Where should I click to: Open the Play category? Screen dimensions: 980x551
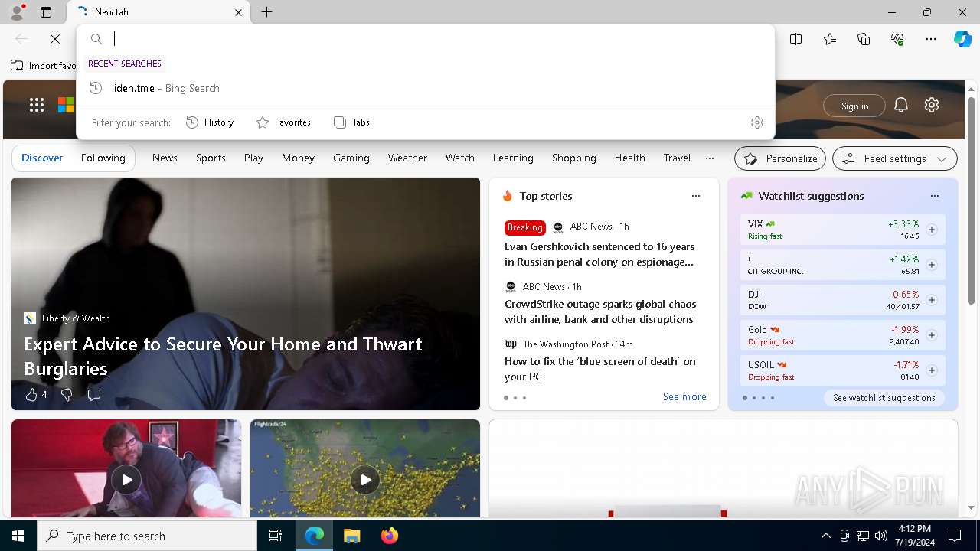click(x=253, y=158)
